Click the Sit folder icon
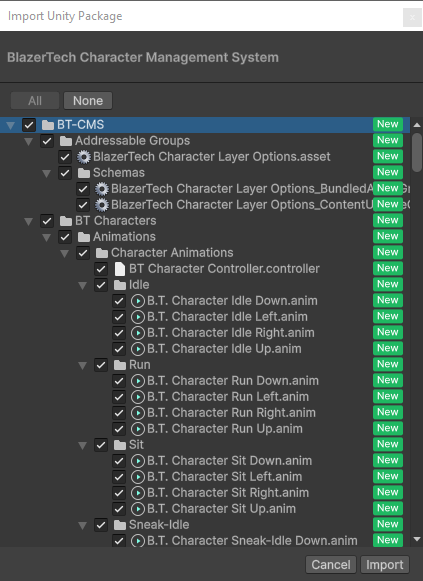 pos(120,445)
